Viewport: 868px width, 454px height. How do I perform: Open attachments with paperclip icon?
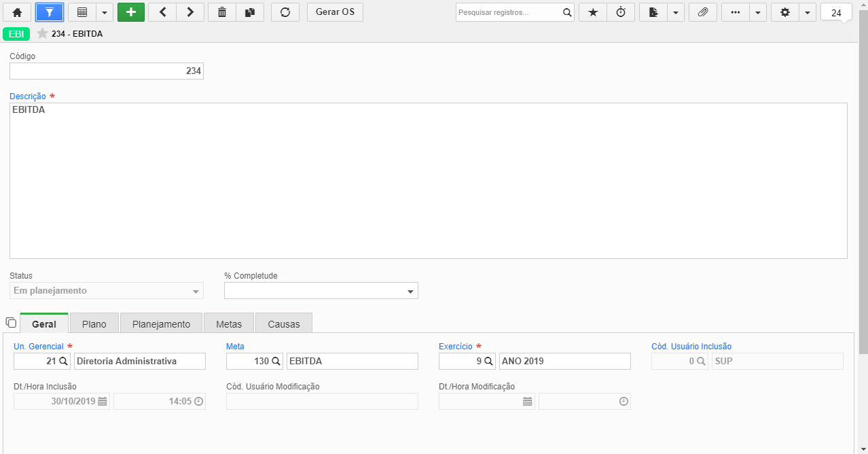pyautogui.click(x=703, y=12)
